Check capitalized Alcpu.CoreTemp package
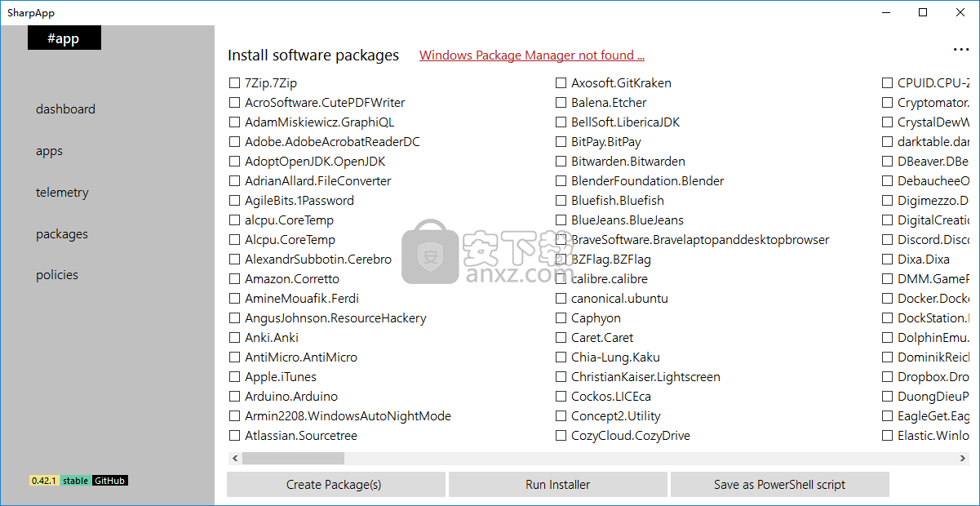This screenshot has height=506, width=980. tap(235, 240)
